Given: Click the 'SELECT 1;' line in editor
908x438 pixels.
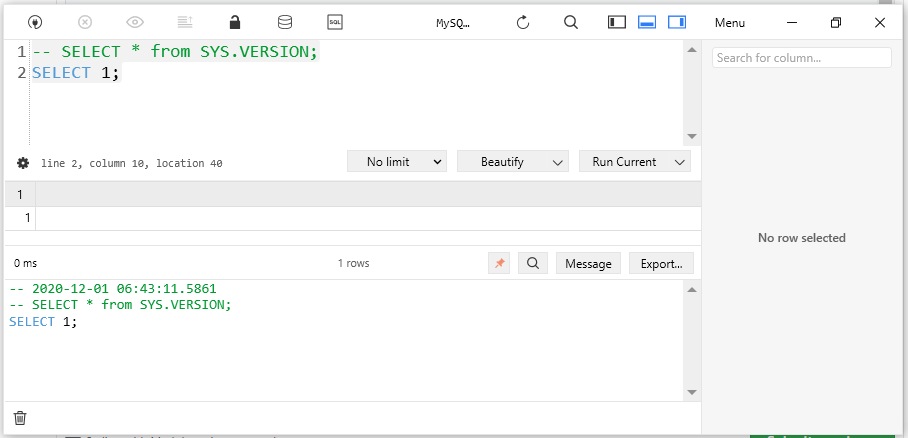Looking at the screenshot, I should tap(76, 72).
